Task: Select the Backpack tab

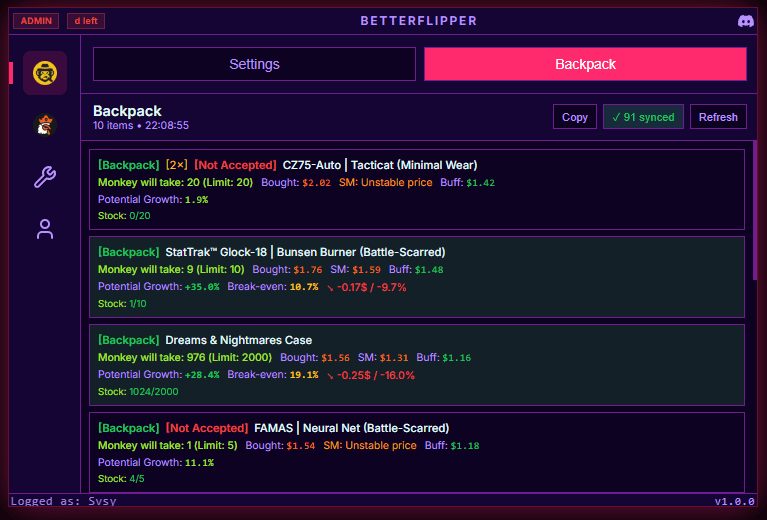Action: pos(585,64)
